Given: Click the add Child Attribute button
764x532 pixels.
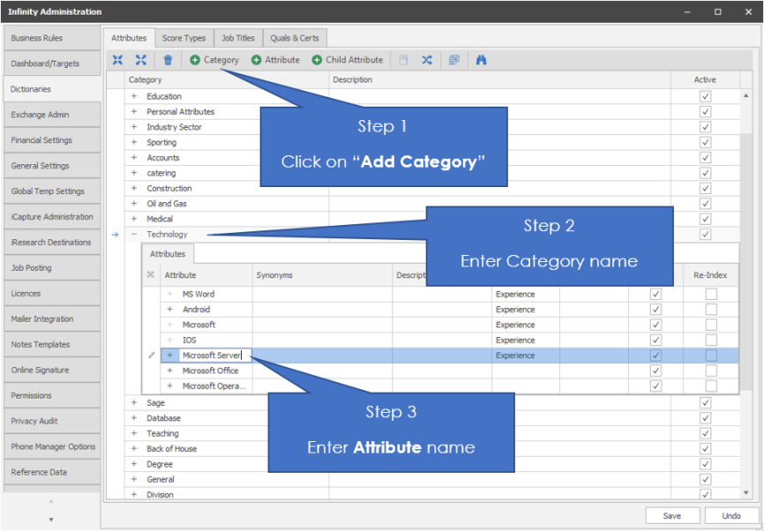Looking at the screenshot, I should coord(348,60).
